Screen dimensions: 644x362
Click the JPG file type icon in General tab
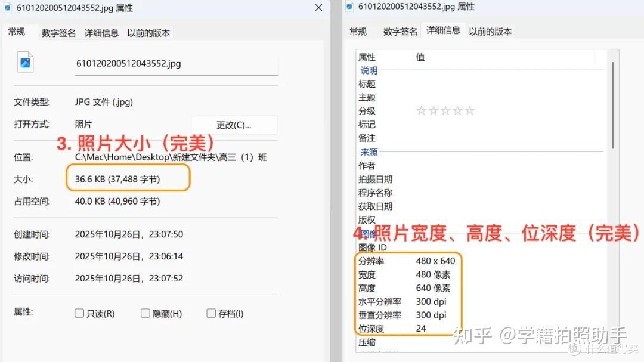tap(25, 63)
